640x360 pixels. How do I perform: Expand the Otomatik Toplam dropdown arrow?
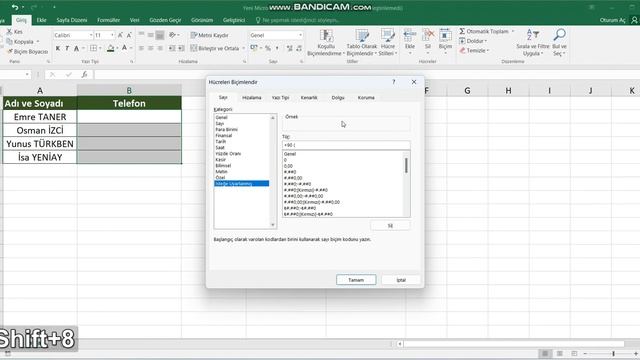513,31
